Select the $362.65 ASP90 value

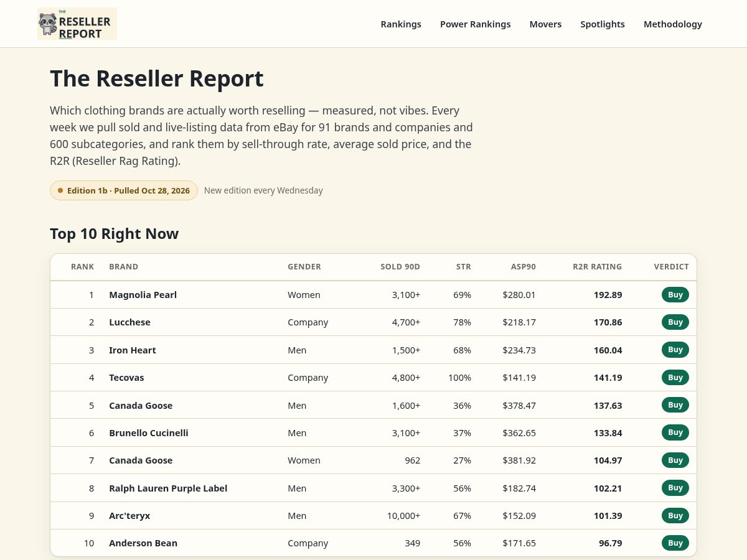point(519,433)
